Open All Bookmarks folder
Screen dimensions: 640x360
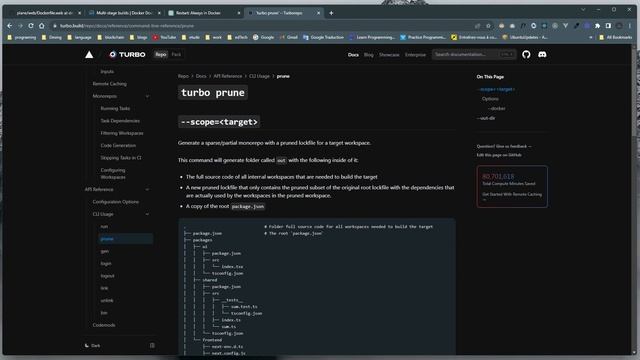coord(615,37)
